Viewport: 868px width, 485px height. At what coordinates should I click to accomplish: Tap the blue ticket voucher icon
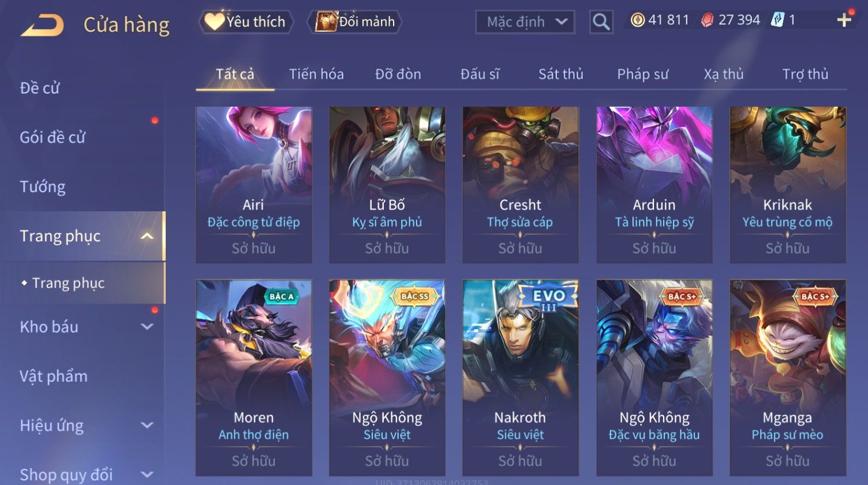coord(777,20)
